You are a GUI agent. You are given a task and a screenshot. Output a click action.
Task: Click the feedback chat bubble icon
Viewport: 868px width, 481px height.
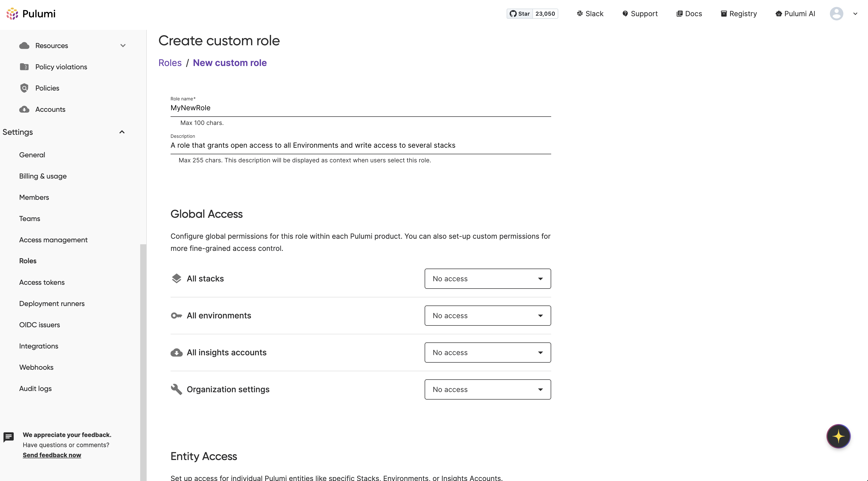coord(8,437)
